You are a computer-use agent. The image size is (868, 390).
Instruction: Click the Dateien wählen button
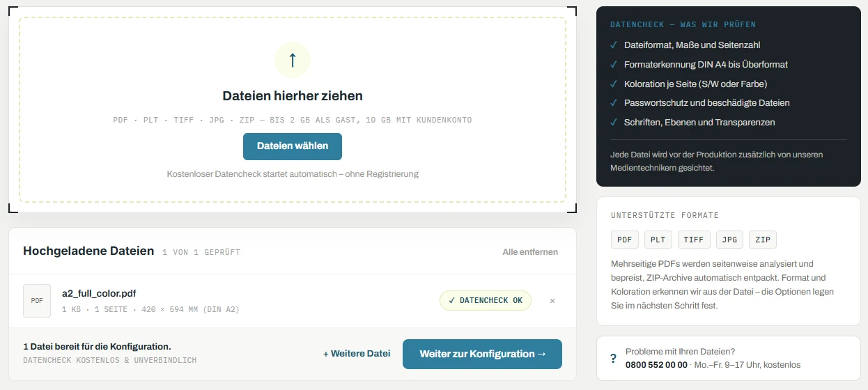tap(293, 146)
